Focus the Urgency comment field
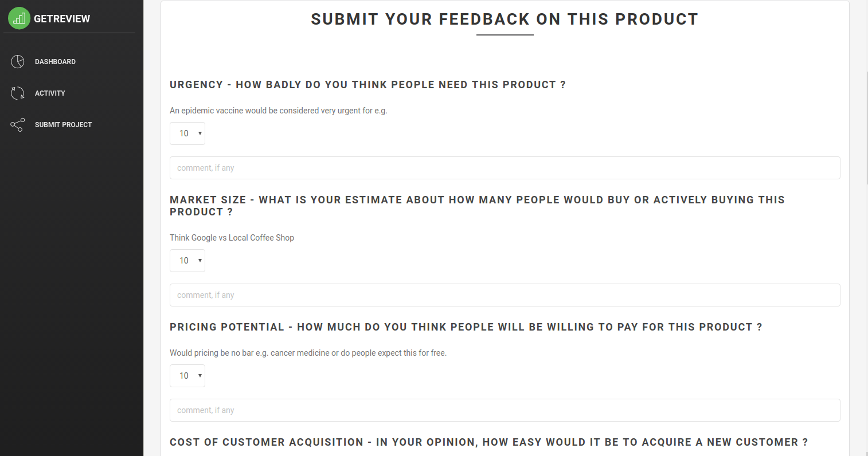The width and height of the screenshot is (868, 456). pyautogui.click(x=505, y=167)
